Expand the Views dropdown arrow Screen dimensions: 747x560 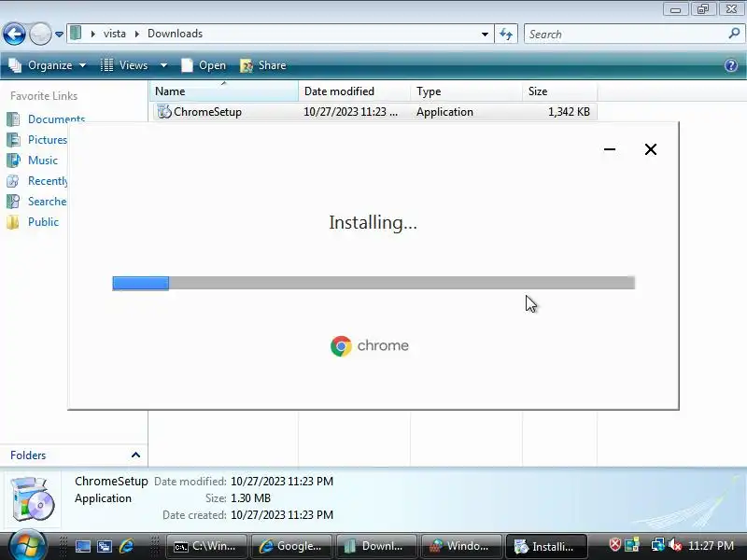pyautogui.click(x=163, y=65)
